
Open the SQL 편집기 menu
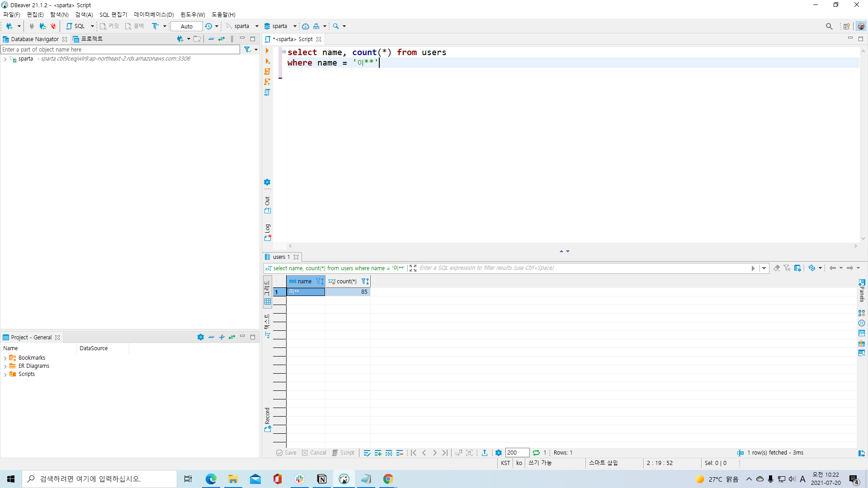pyautogui.click(x=113, y=14)
